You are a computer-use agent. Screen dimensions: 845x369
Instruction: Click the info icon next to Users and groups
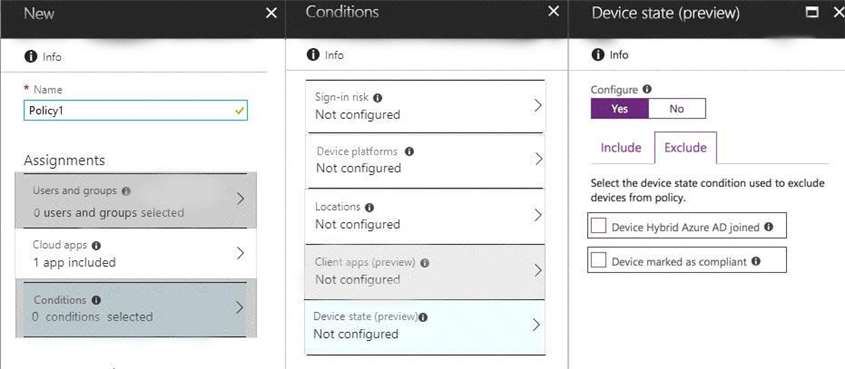tap(126, 191)
